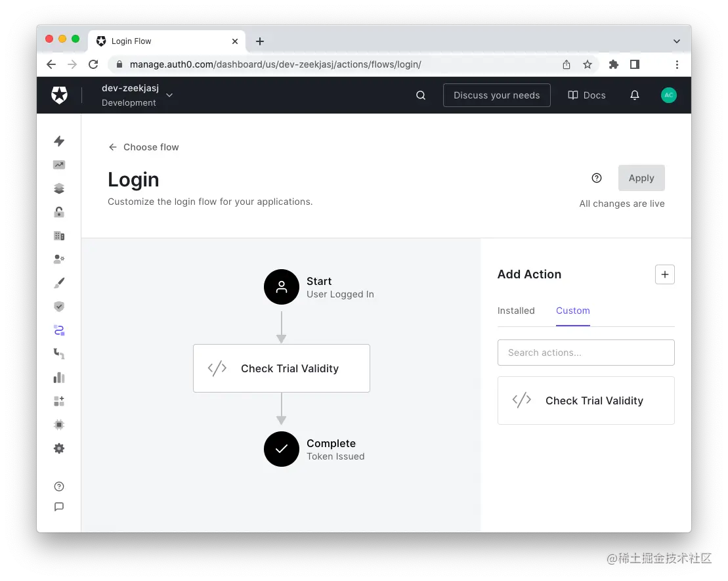
Task: Select the Applications stack icon in sidebar
Action: click(x=59, y=188)
